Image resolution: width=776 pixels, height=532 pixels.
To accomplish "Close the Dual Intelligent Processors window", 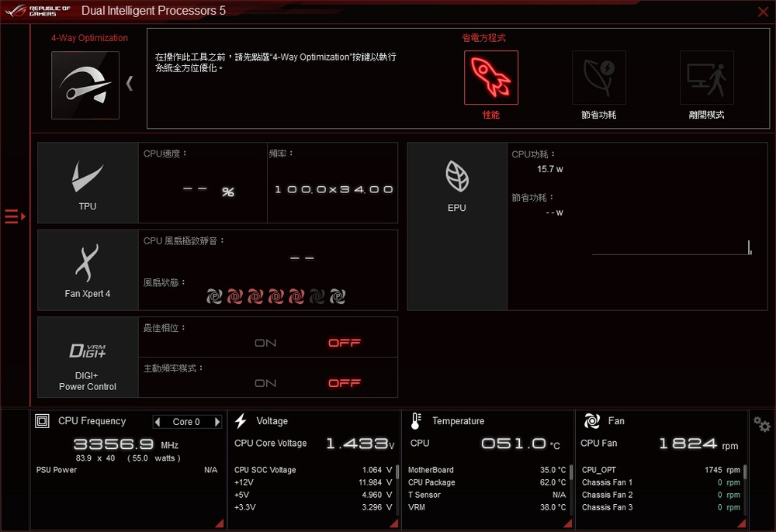I will pos(763,12).
